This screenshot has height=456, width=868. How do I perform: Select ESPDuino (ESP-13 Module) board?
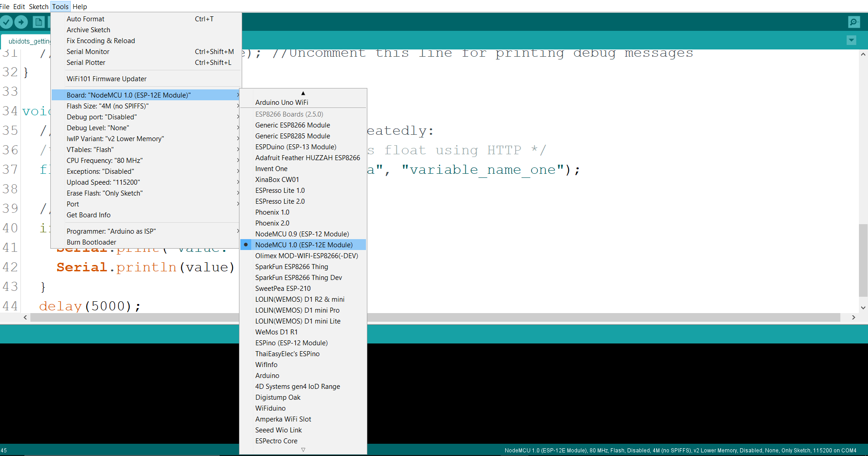pyautogui.click(x=303, y=147)
